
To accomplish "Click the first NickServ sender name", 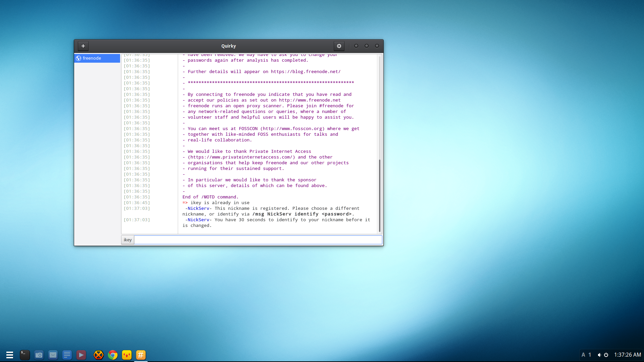I will pyautogui.click(x=198, y=208).
